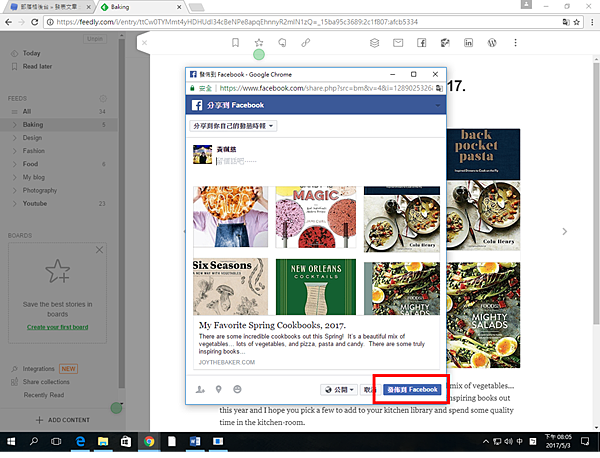Share to LinkedIn using the in icon
Screen dimensions: 600x458
click(468, 42)
